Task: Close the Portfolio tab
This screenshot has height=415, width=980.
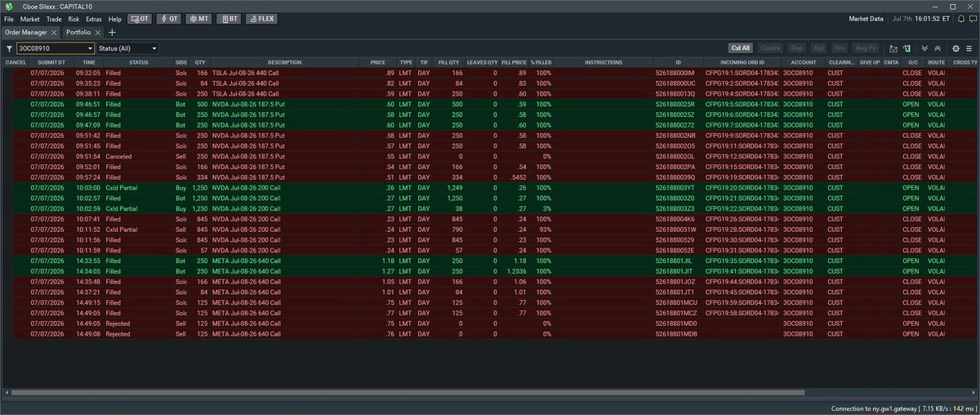Action: click(x=100, y=33)
